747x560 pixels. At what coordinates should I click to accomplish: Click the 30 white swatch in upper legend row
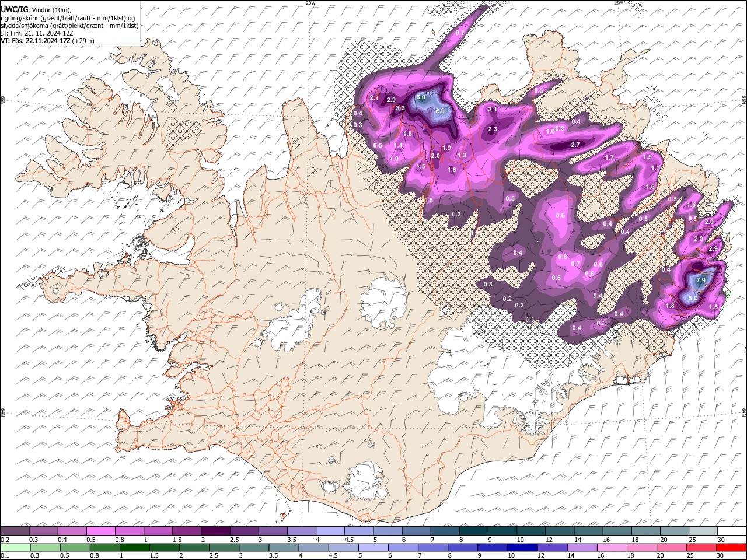(x=731, y=531)
